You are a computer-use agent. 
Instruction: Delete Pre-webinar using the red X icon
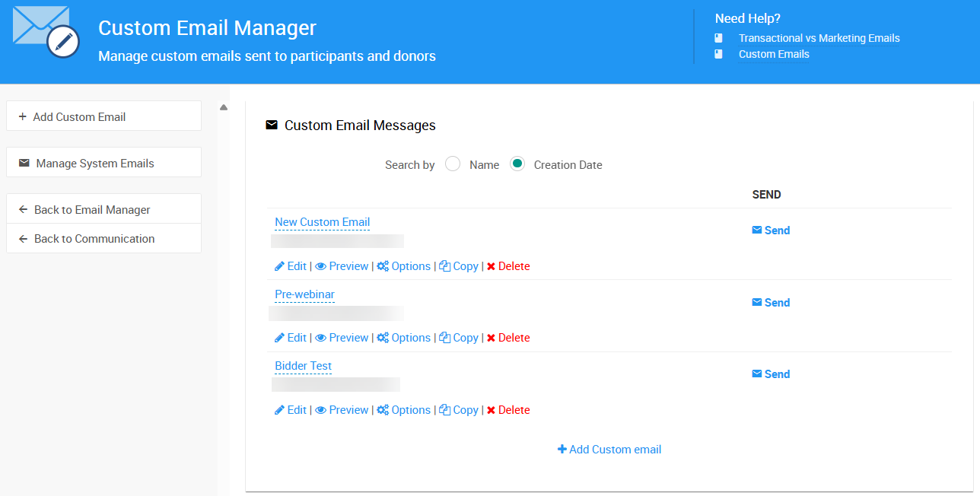click(x=492, y=337)
